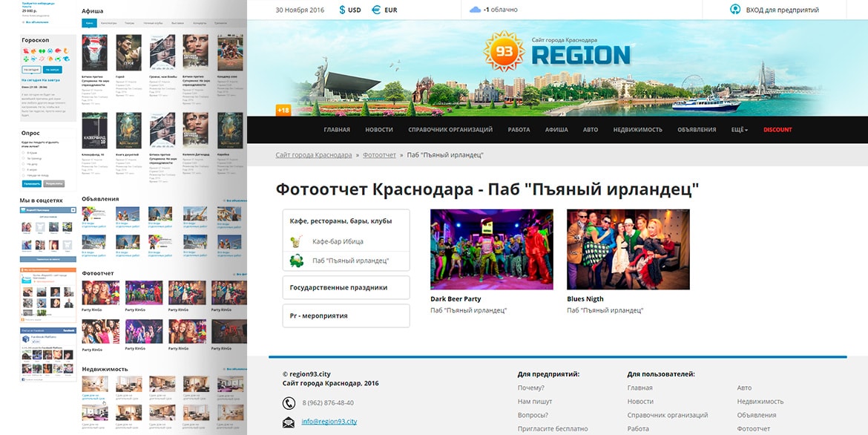Select the last radio option in Опрос poll
The image size is (868, 435).
[23, 174]
